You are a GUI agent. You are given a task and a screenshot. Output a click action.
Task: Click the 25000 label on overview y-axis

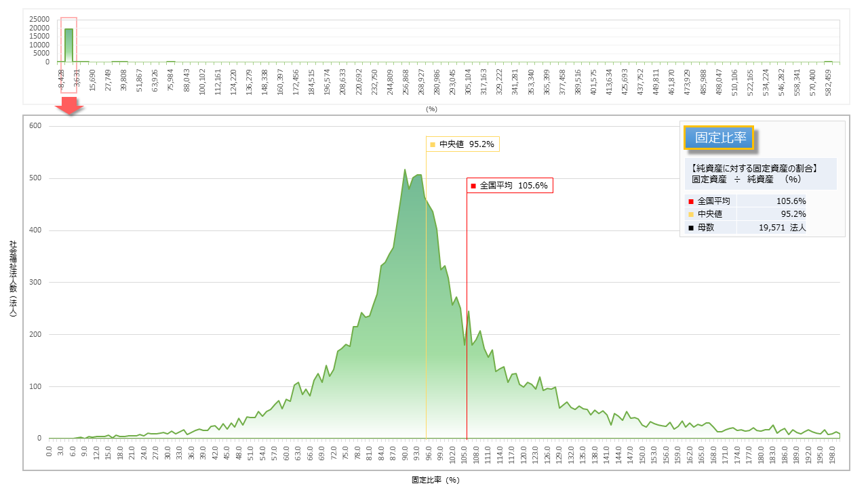click(x=39, y=19)
